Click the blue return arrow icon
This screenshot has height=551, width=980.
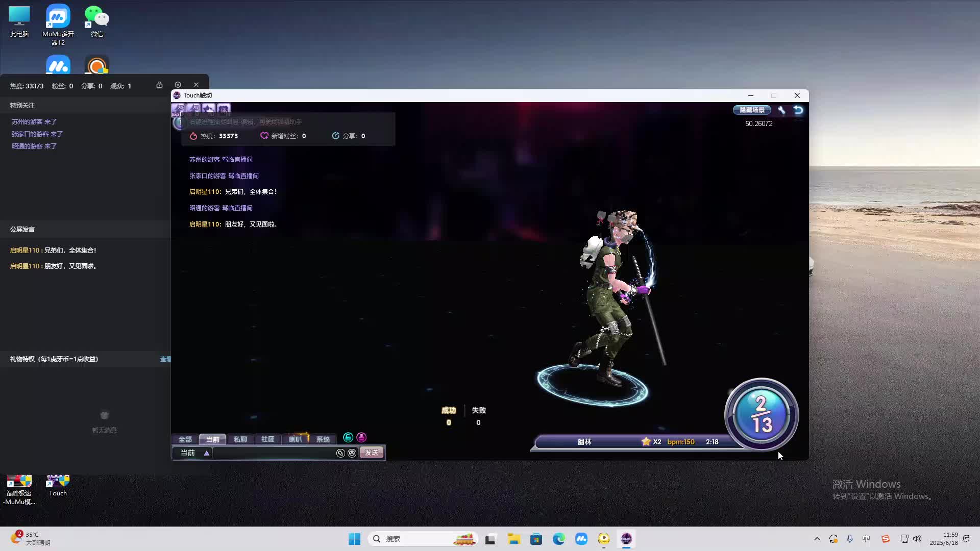[x=798, y=110]
